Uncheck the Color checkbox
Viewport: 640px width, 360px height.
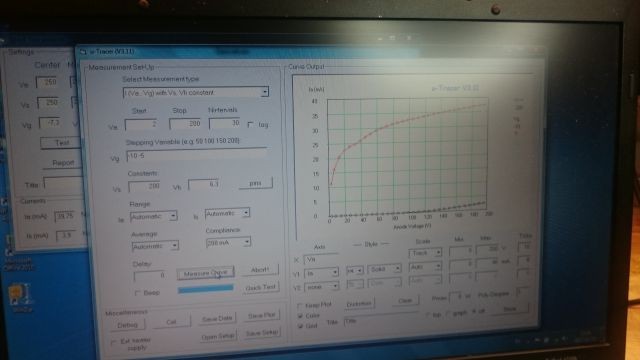[300, 316]
